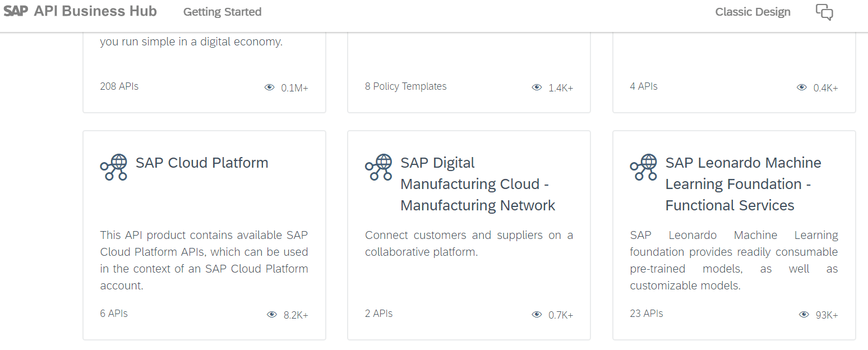Image resolution: width=868 pixels, height=350 pixels.
Task: Click the eye icon beside 8.2K+ views
Action: (x=272, y=315)
